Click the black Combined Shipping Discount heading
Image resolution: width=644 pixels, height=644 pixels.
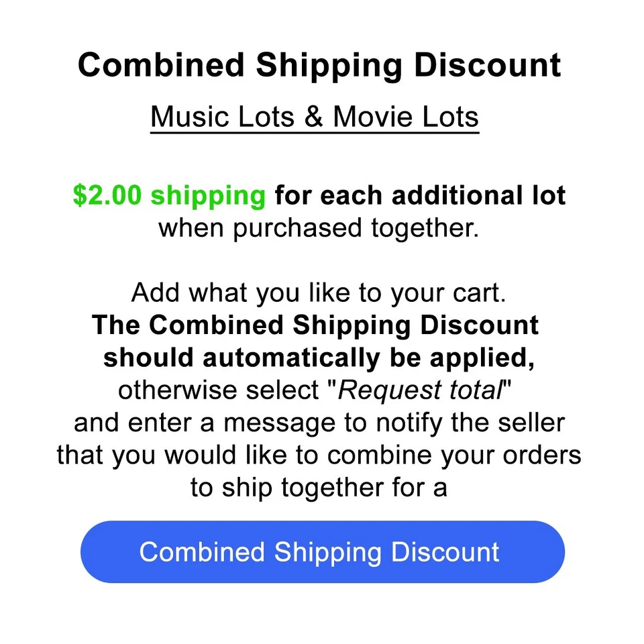click(x=319, y=66)
